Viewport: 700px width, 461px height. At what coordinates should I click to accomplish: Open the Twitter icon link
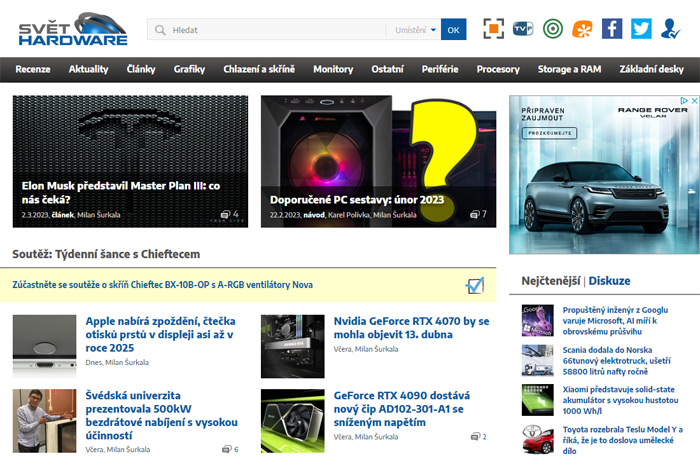coord(641,29)
